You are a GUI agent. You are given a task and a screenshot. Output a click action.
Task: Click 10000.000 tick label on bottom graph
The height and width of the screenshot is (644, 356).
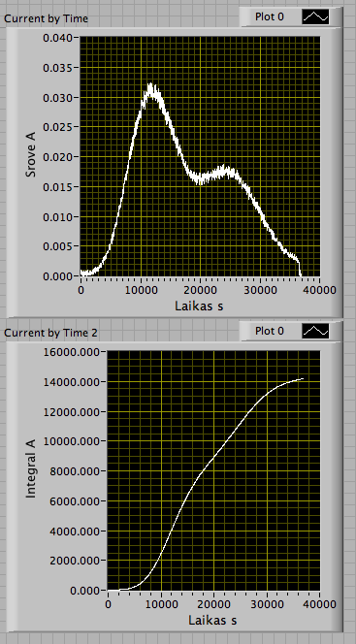pyautogui.click(x=71, y=441)
